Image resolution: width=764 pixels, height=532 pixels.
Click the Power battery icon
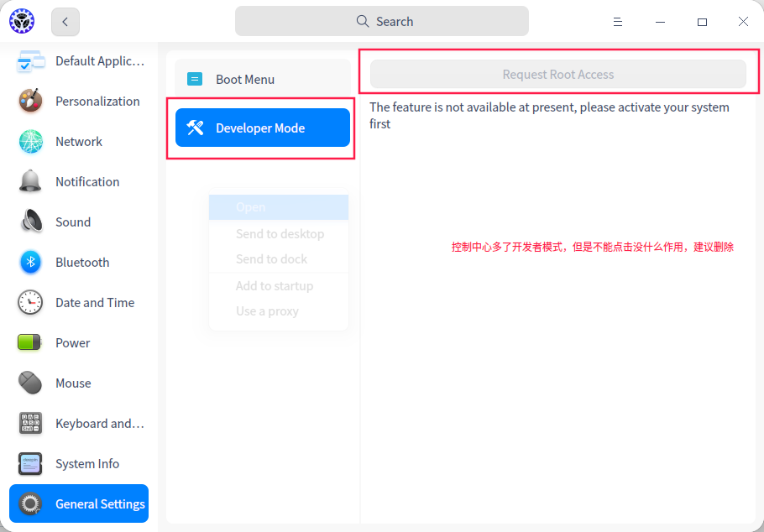[x=29, y=343]
